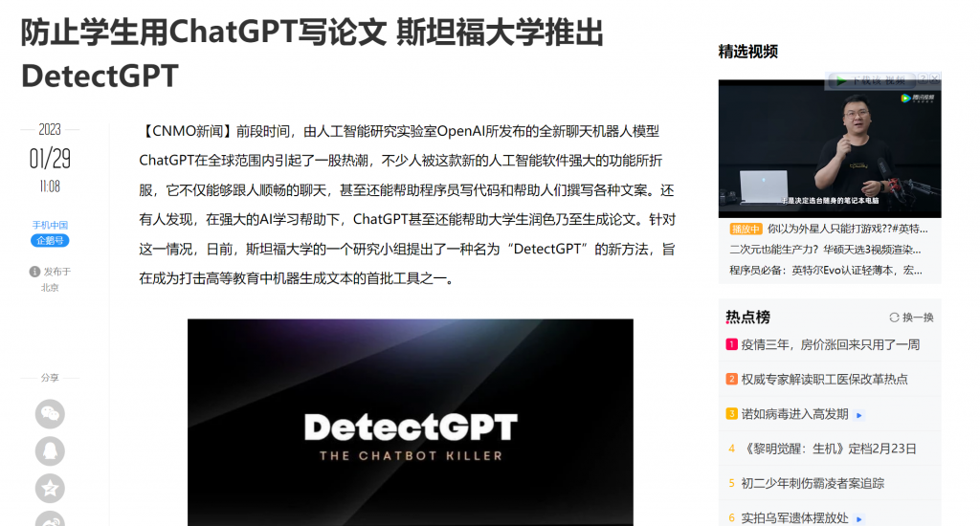Open hot item 诺如病毒进入高发期
This screenshot has width=980, height=526.
point(794,413)
